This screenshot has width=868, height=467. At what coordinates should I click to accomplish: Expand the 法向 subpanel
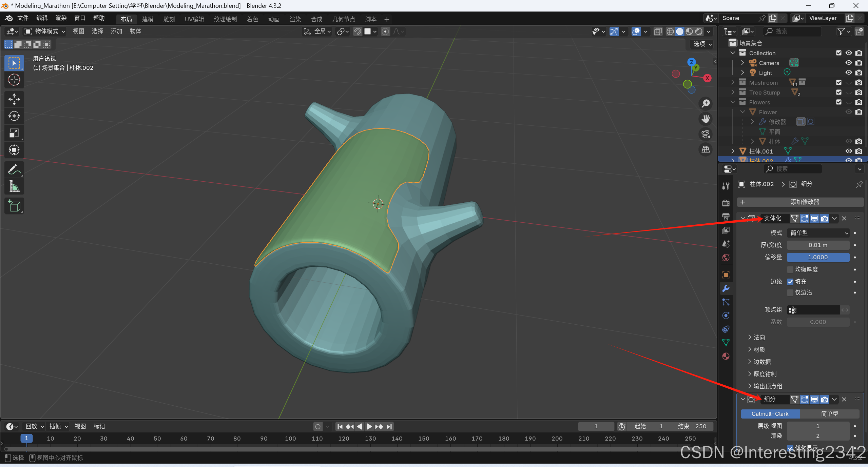[x=756, y=338]
